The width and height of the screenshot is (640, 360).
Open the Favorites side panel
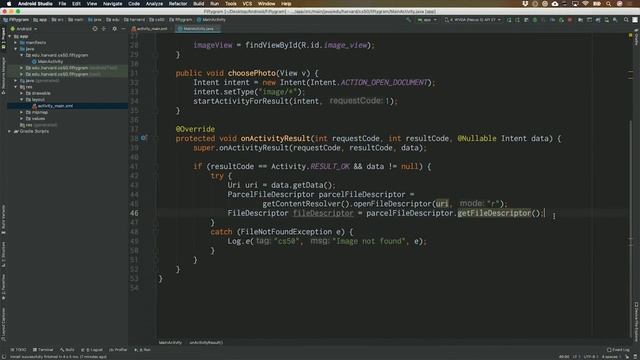tap(3, 287)
